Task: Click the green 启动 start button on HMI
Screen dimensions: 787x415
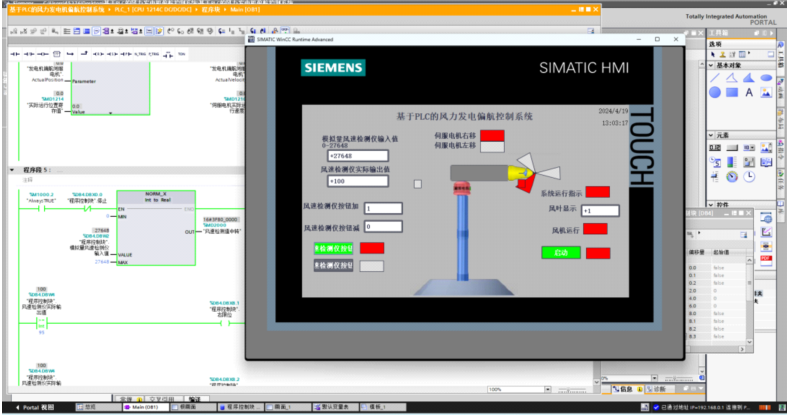Action: [561, 252]
